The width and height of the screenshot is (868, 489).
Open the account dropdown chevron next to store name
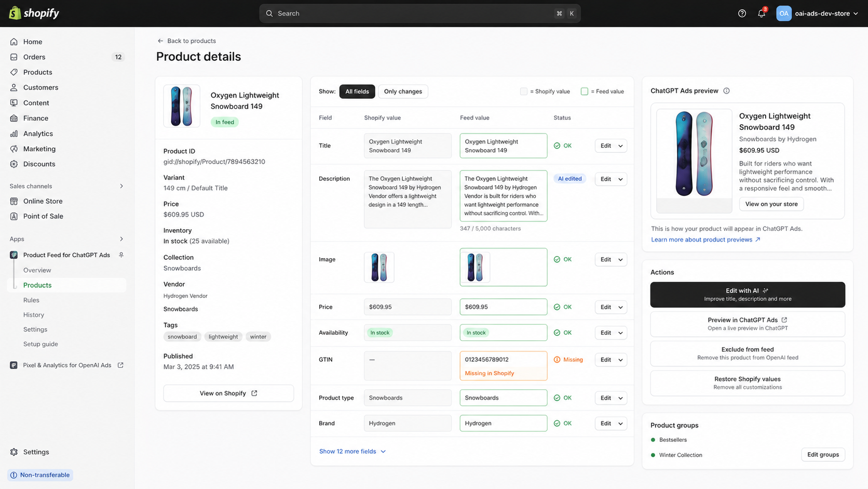(x=856, y=14)
